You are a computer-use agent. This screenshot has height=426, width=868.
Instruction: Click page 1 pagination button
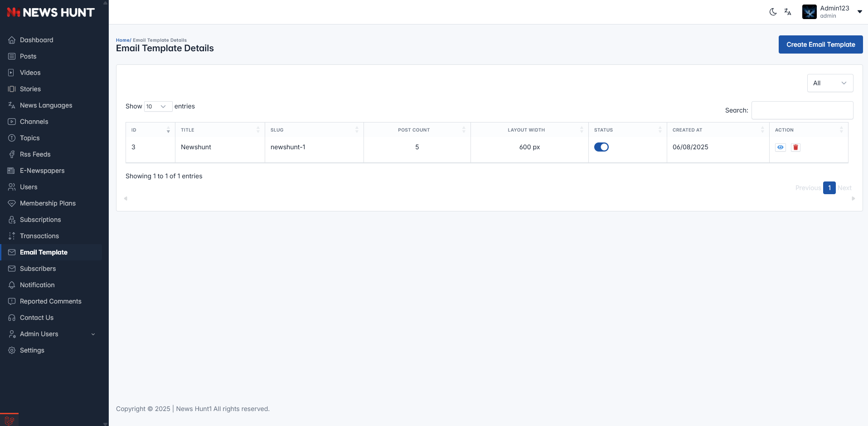(x=829, y=188)
